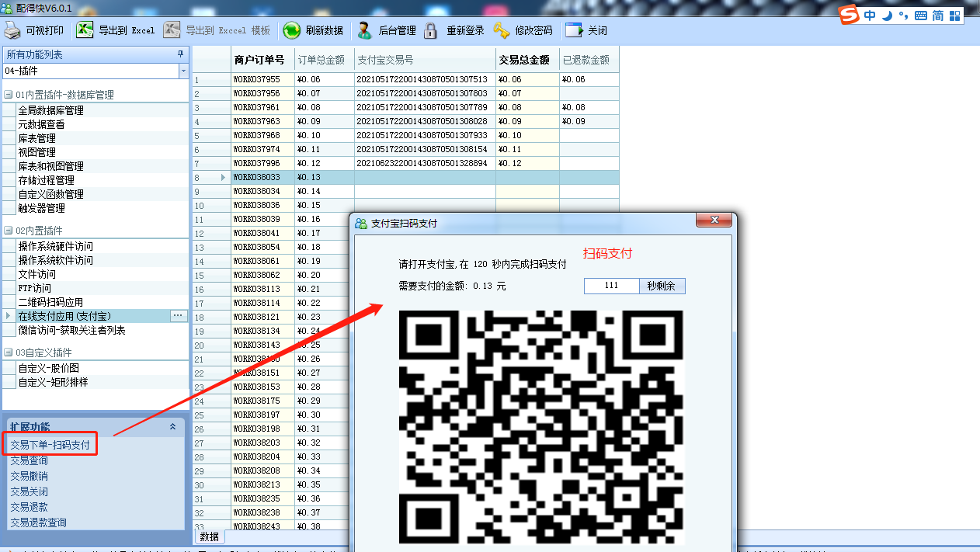The height and width of the screenshot is (552, 980).
Task: Click the 交易撤销 link
Action: (x=29, y=476)
